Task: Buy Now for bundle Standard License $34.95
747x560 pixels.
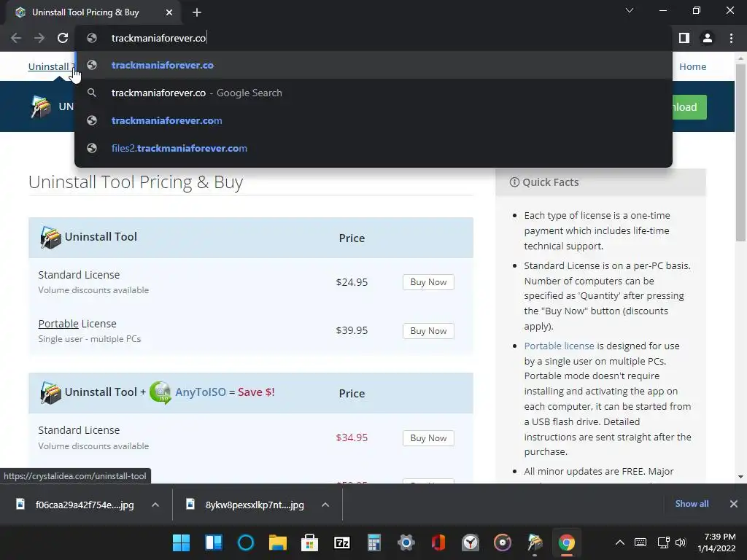Action: [428, 438]
